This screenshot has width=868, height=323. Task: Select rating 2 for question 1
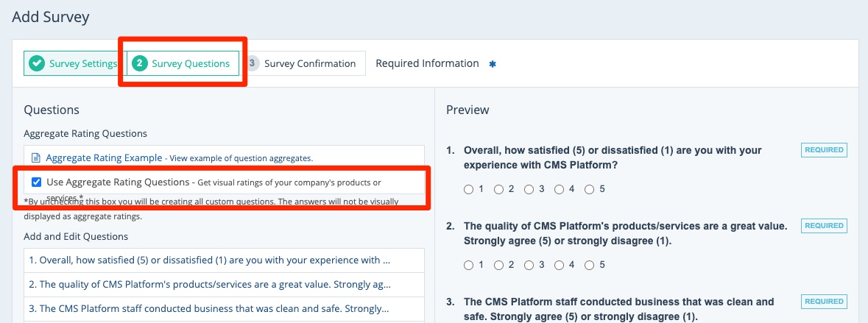pos(499,189)
